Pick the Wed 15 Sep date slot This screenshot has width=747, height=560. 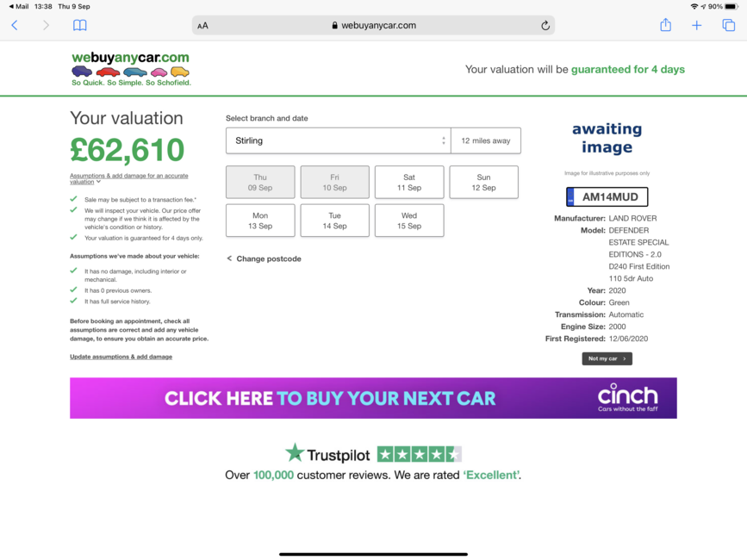point(409,221)
